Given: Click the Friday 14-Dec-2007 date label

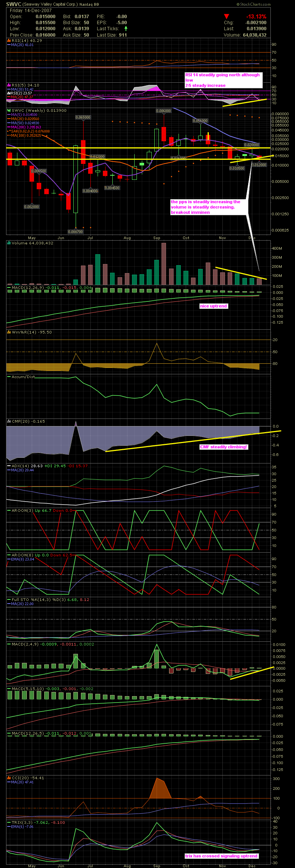Looking at the screenshot, I should [31, 11].
